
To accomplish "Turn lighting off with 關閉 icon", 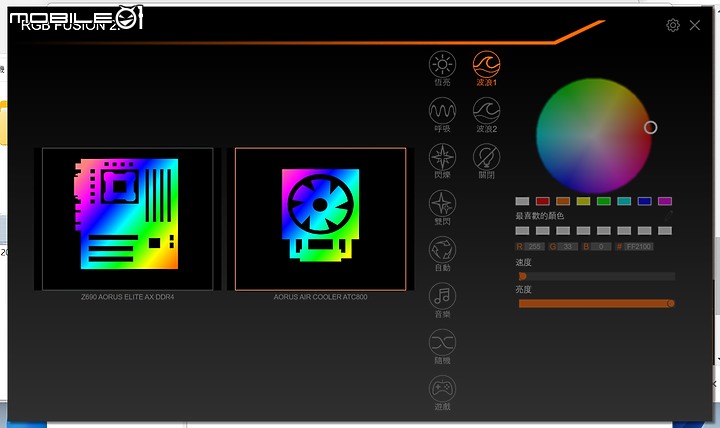I will pos(486,157).
